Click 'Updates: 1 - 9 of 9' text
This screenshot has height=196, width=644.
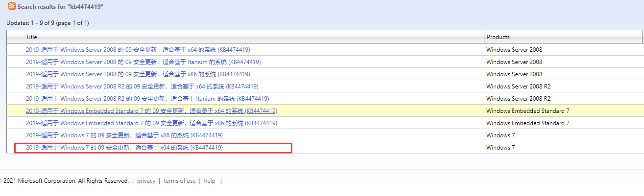click(48, 23)
